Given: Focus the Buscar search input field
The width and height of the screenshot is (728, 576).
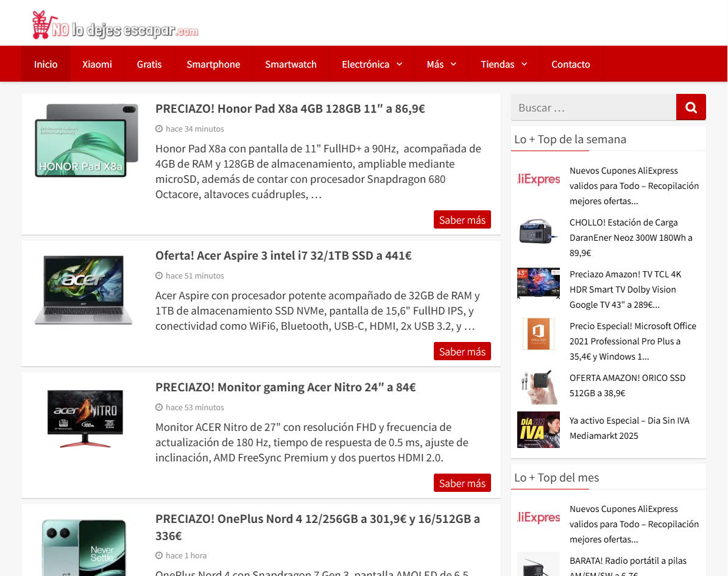Looking at the screenshot, I should coord(593,108).
